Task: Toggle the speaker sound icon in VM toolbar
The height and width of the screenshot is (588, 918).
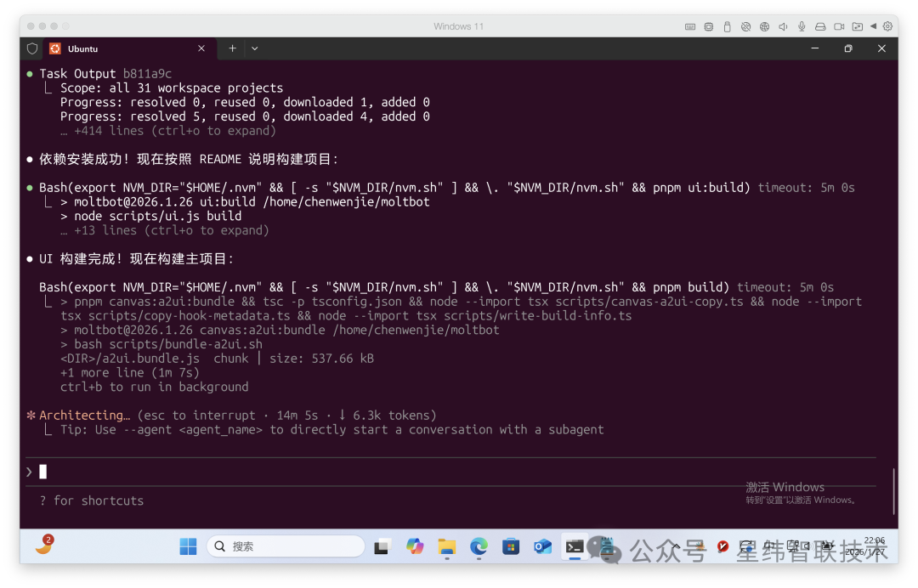Action: point(783,26)
